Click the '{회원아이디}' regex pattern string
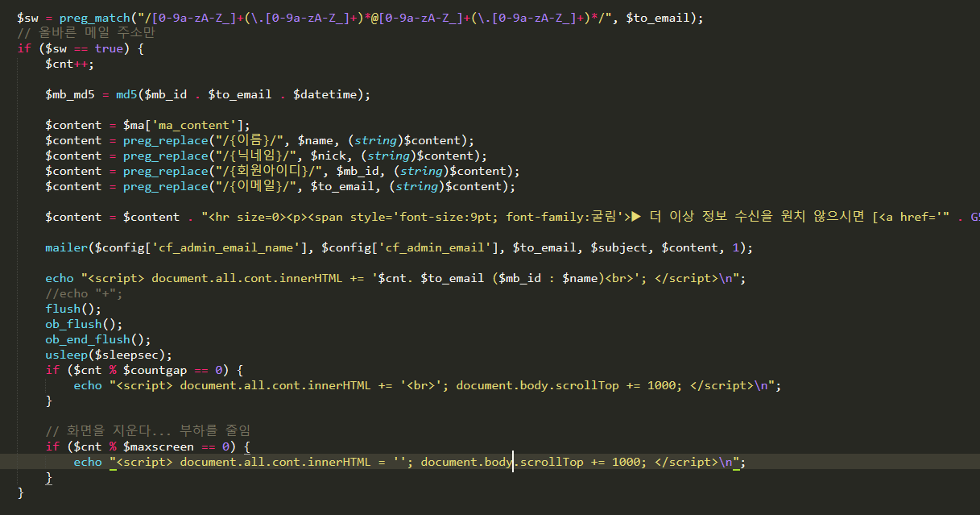This screenshot has width=980, height=515. [x=271, y=171]
